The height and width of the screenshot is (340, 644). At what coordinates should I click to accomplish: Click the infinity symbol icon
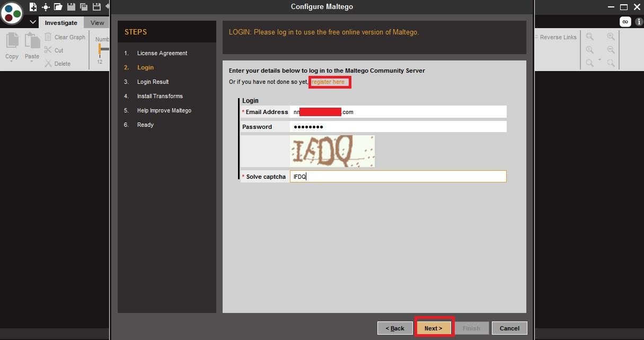625,22
